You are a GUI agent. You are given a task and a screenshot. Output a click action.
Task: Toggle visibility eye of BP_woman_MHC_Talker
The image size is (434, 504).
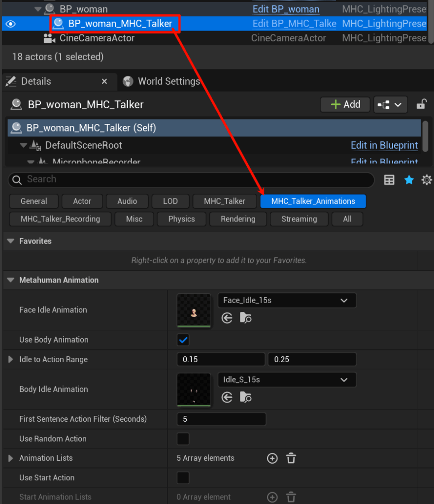(x=10, y=24)
